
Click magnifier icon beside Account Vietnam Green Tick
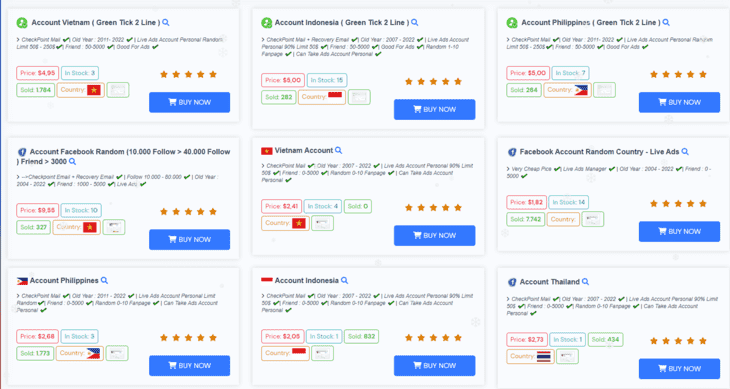tap(166, 22)
